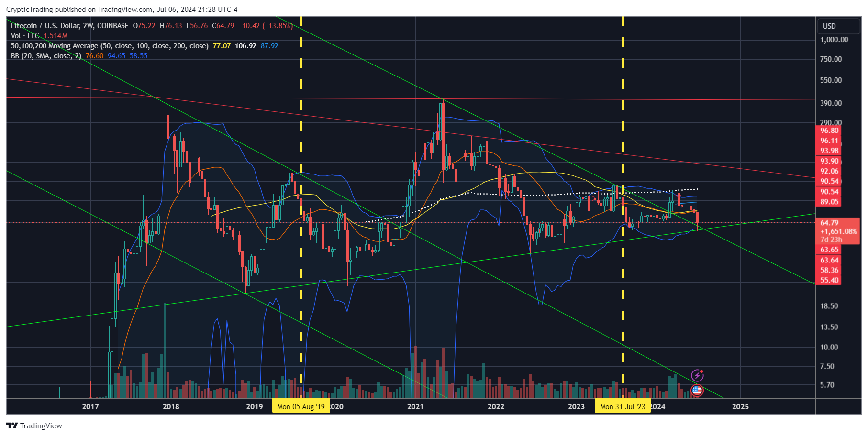Click the open value O75.22

click(144, 26)
